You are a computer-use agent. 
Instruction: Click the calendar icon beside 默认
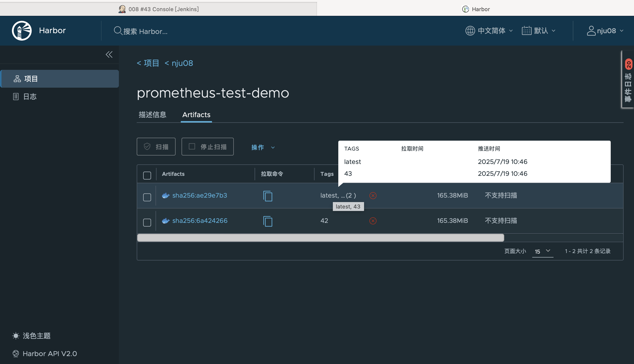527,31
